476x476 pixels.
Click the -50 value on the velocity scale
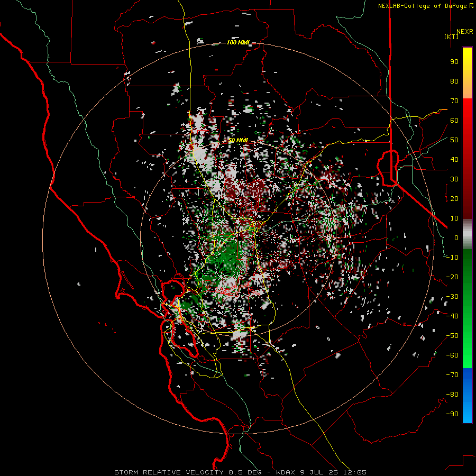452,336
